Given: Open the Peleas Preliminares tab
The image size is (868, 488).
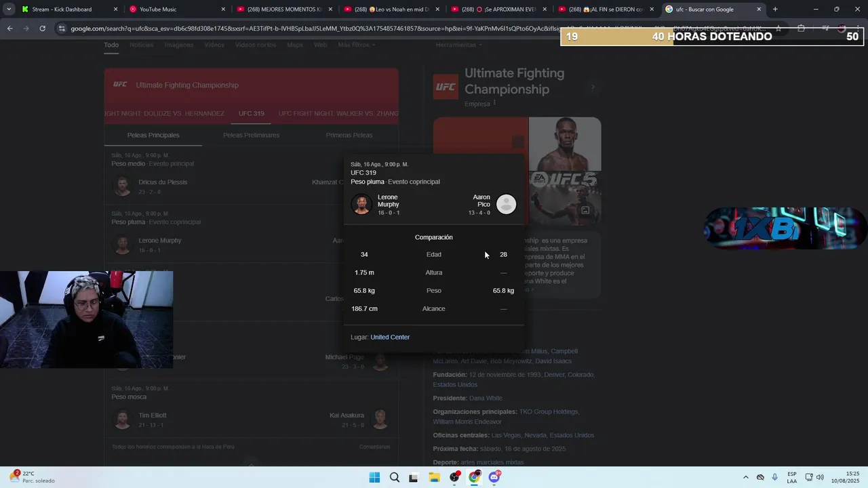Looking at the screenshot, I should pyautogui.click(x=251, y=135).
